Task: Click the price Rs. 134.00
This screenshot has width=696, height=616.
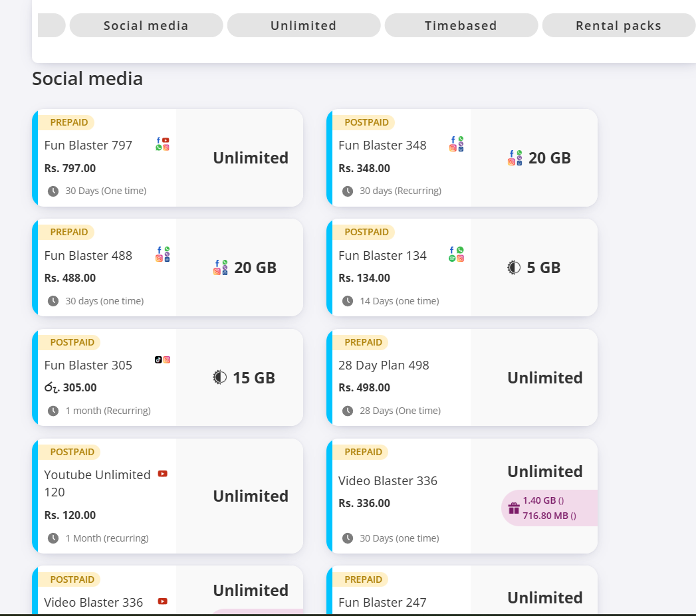Action: pyautogui.click(x=364, y=278)
